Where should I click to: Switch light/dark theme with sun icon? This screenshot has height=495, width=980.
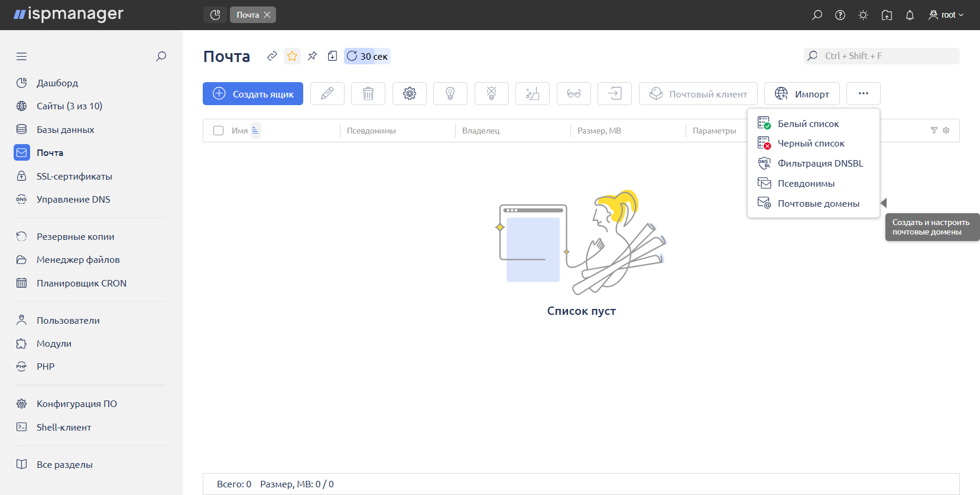[863, 15]
